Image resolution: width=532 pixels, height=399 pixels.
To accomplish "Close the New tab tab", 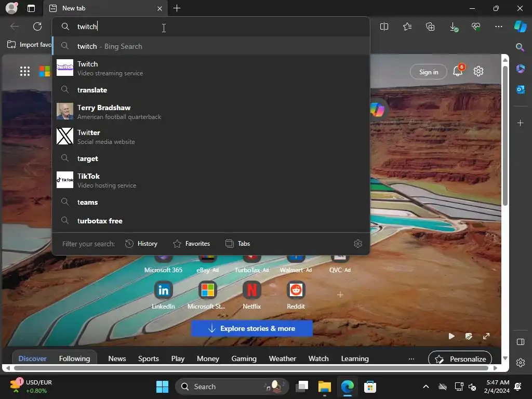I will click(x=159, y=8).
